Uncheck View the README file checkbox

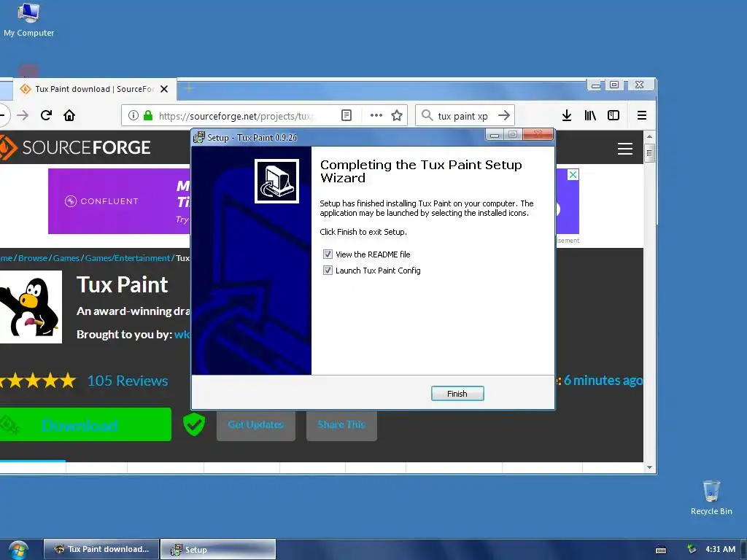coord(328,254)
